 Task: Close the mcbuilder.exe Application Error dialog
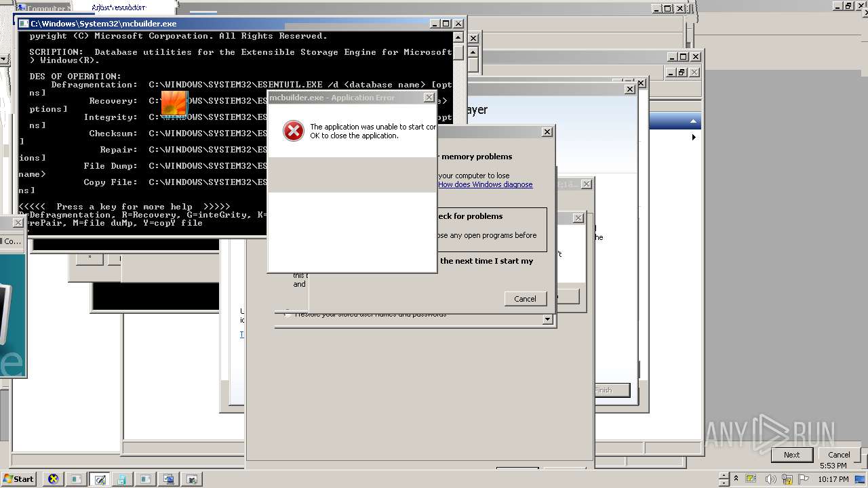[429, 98]
